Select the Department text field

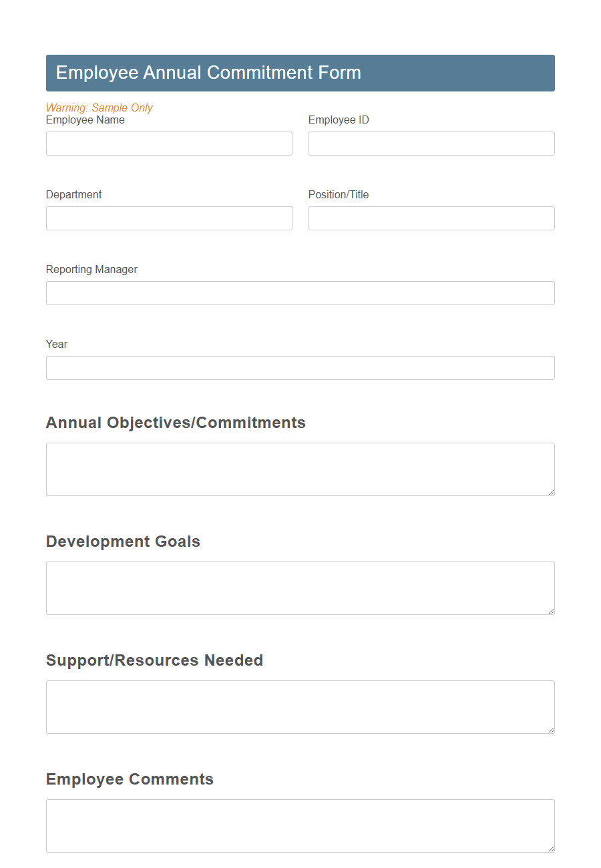[168, 218]
